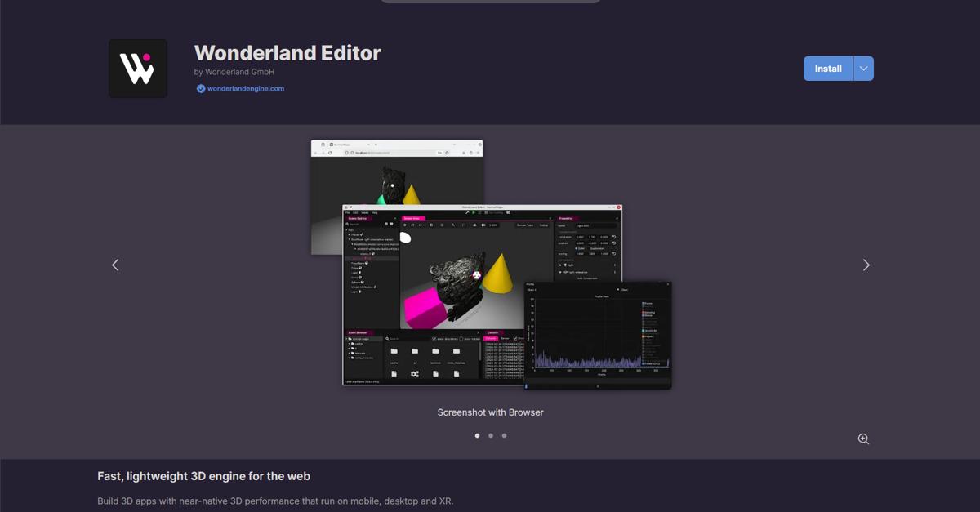This screenshot has height=512, width=980.
Task: Click the rotation reset arrow in Properties
Action: (x=613, y=243)
